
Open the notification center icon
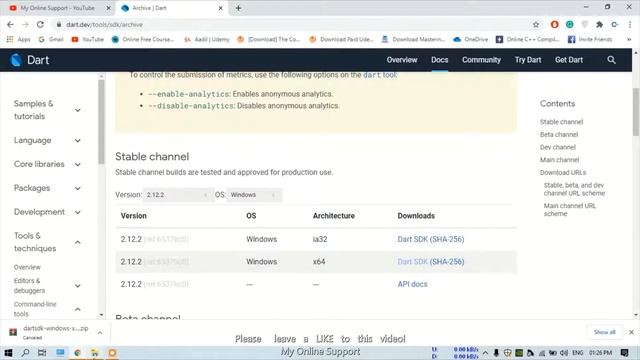coord(624,353)
